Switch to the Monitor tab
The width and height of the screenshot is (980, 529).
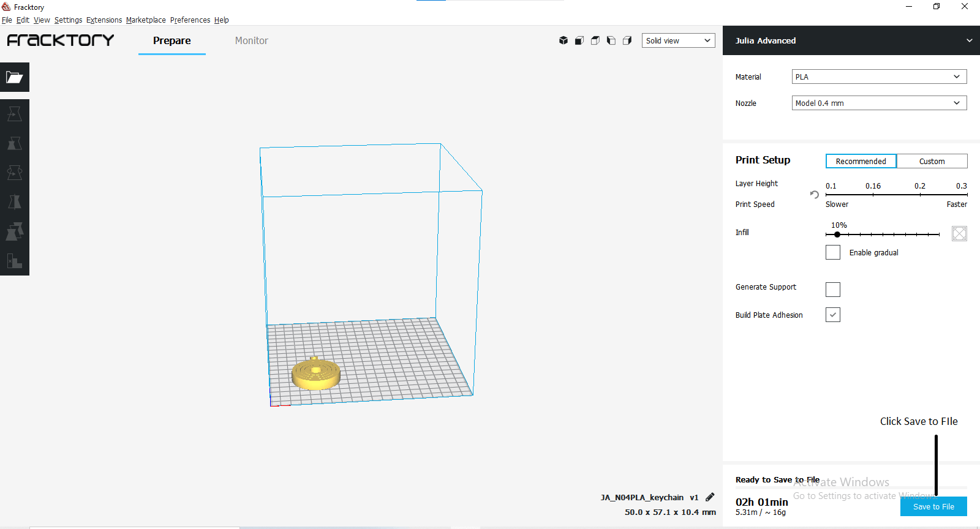click(252, 40)
